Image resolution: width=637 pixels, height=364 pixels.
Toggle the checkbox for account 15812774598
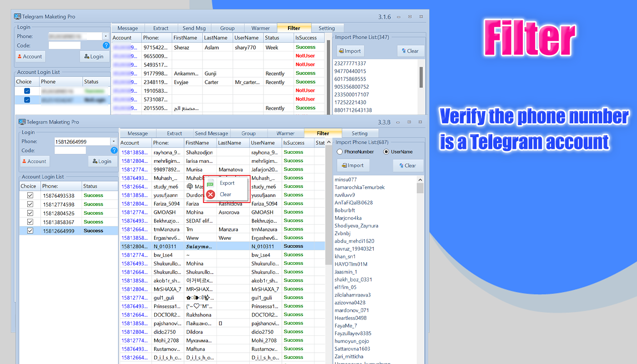[x=30, y=204]
